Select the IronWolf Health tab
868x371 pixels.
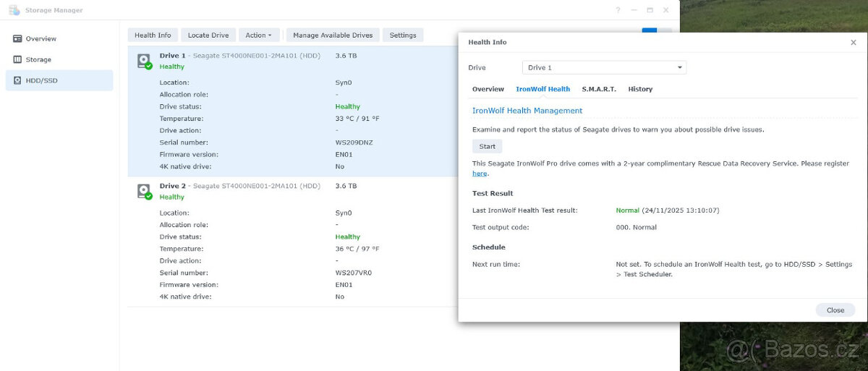tap(542, 89)
